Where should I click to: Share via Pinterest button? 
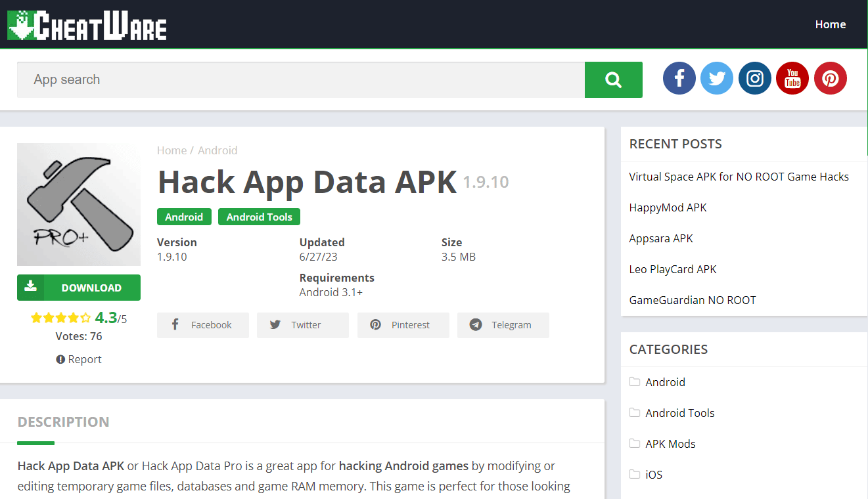click(x=403, y=325)
